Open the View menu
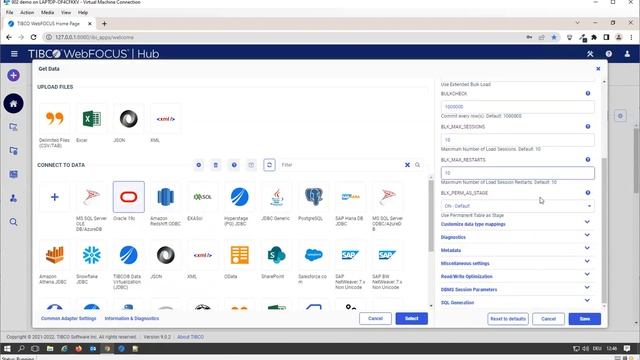Viewport: 640px width, 360px height. 66,13
